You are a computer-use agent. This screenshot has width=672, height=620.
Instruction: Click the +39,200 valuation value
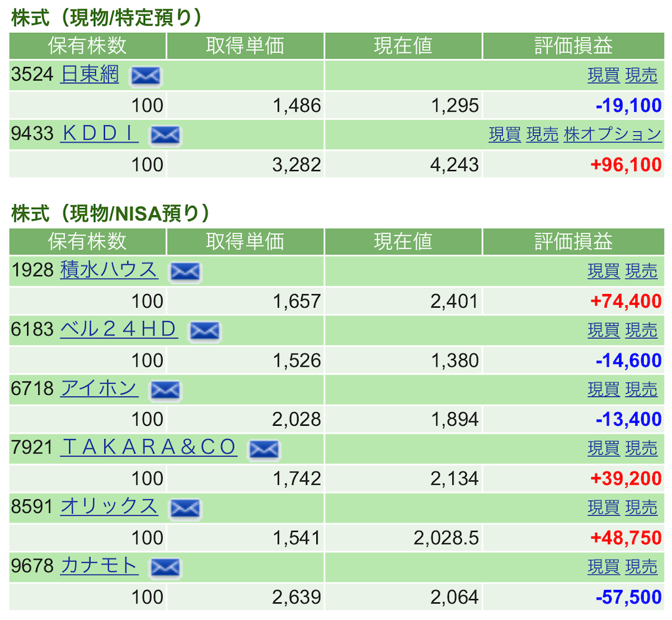point(626,478)
